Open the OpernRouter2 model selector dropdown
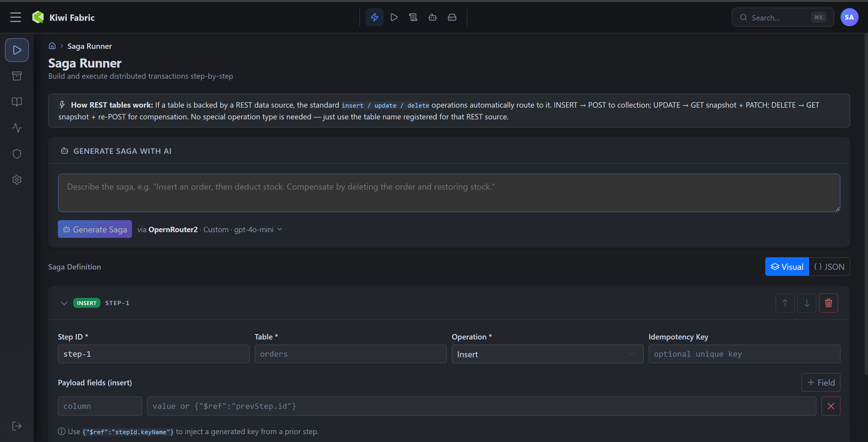 (x=209, y=229)
